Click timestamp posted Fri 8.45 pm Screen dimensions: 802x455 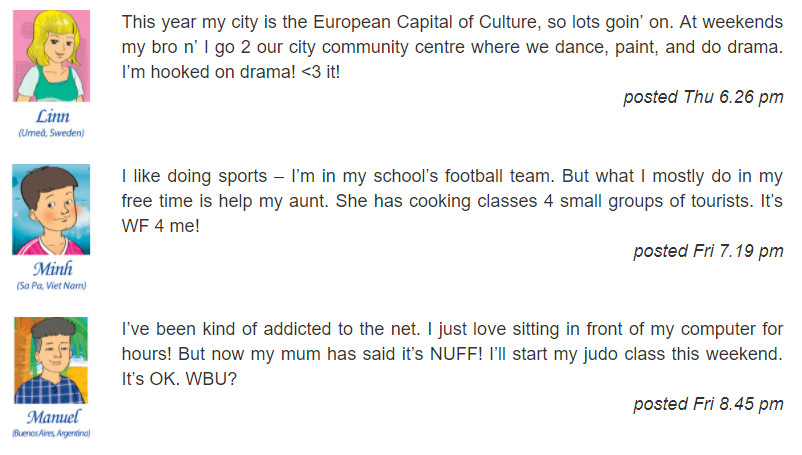coord(708,404)
